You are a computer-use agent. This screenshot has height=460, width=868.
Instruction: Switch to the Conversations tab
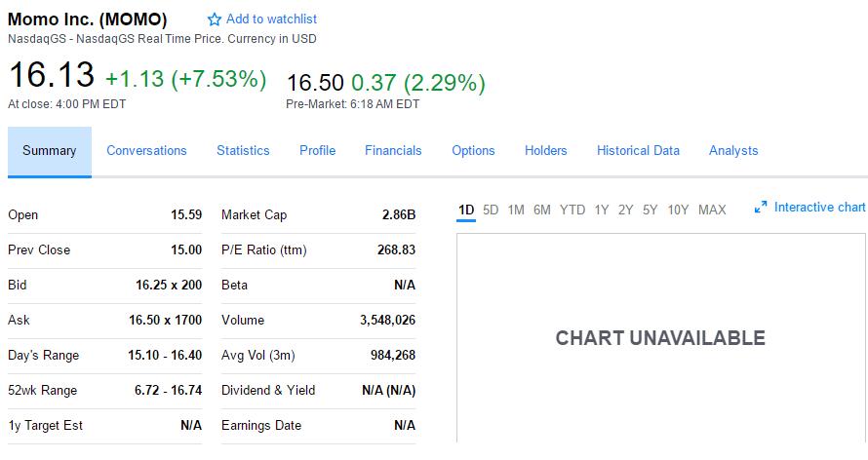point(146,151)
